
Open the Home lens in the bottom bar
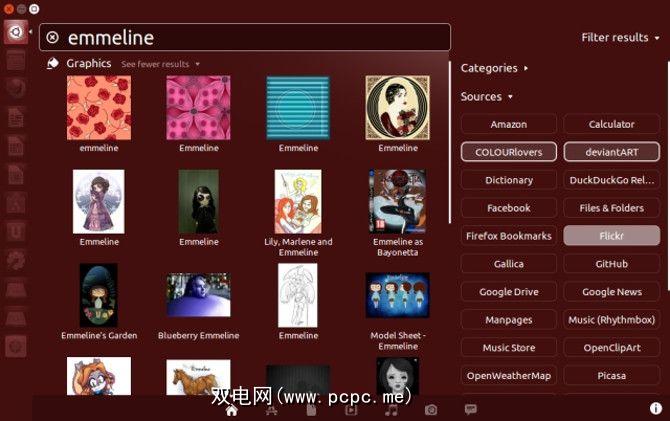232,410
